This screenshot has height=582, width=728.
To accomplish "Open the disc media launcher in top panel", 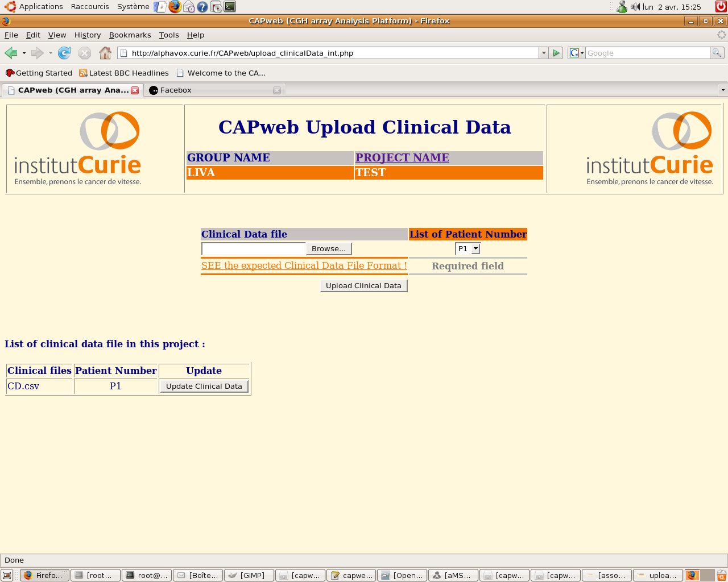I will coord(216,7).
